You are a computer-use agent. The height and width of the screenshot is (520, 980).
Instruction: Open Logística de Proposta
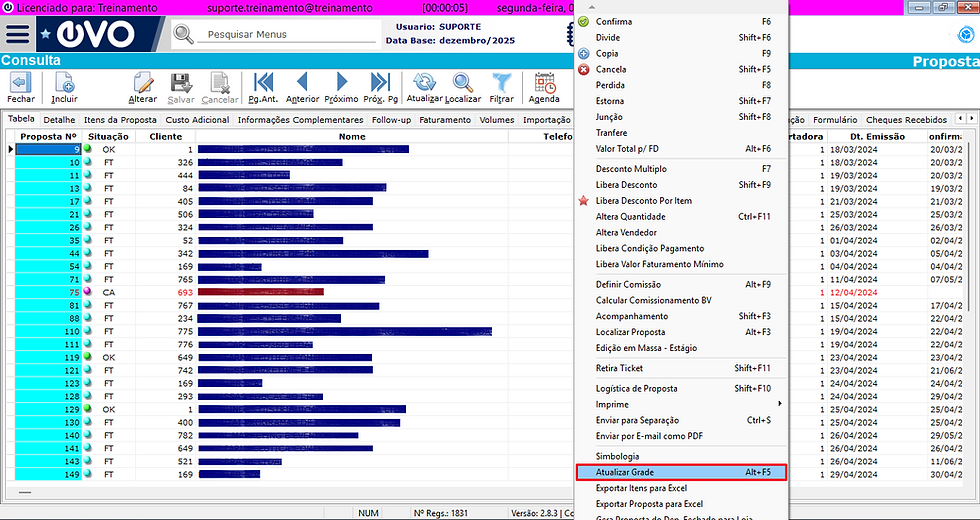[x=681, y=388]
